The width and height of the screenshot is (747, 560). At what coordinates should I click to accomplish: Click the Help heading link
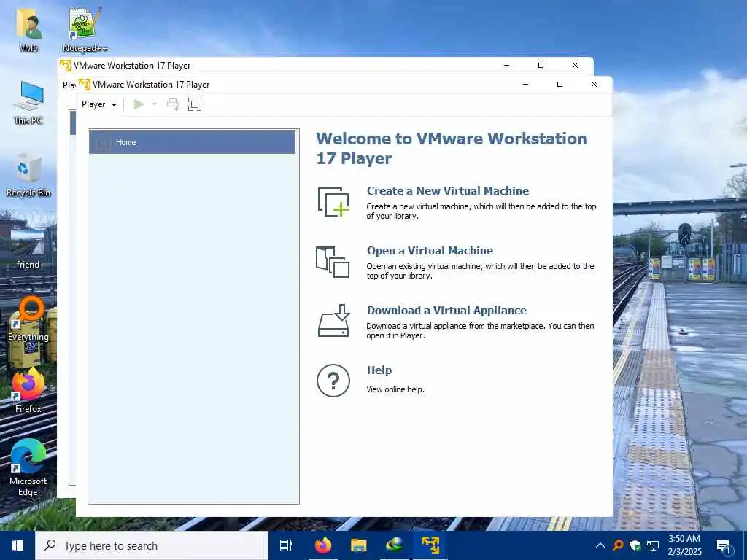pyautogui.click(x=379, y=370)
